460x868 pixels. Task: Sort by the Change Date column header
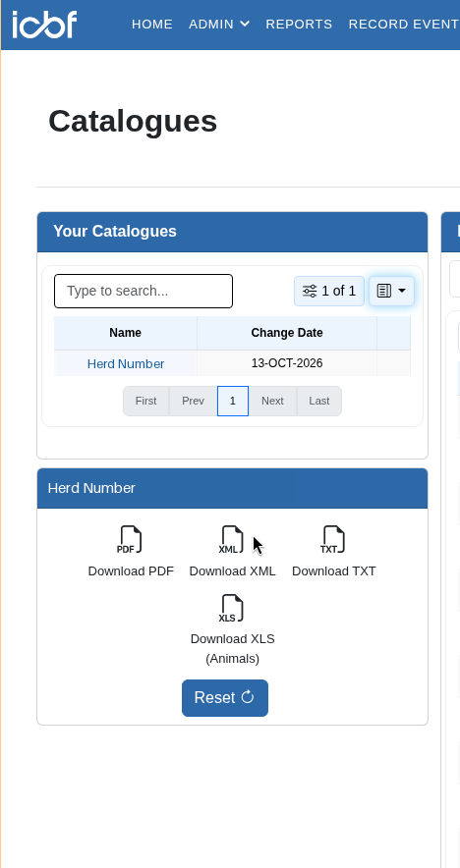pos(287,333)
